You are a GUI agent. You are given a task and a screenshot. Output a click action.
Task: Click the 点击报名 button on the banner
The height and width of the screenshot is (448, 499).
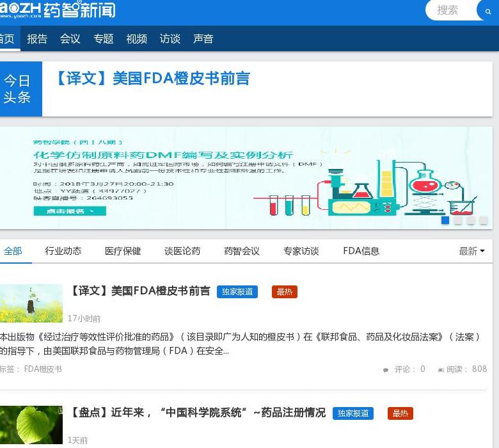pos(70,211)
